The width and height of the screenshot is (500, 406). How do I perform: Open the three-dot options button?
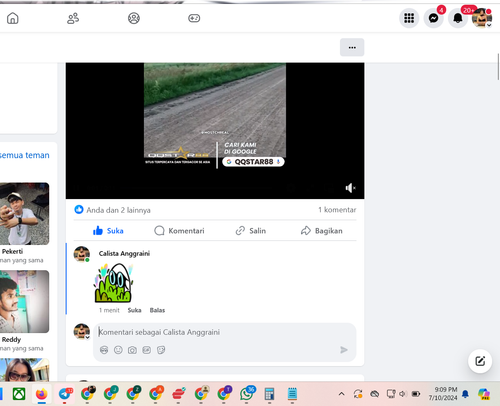click(x=352, y=47)
